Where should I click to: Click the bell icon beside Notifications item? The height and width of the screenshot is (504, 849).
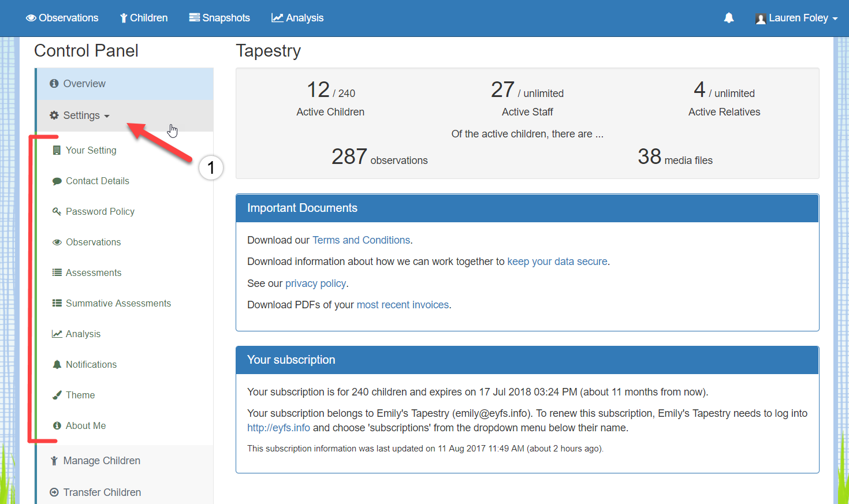coord(57,364)
